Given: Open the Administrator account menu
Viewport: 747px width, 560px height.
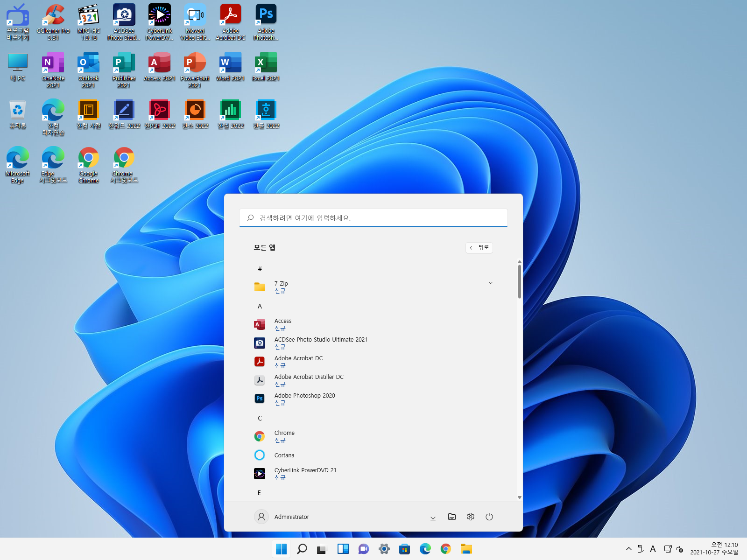Looking at the screenshot, I should point(282,517).
